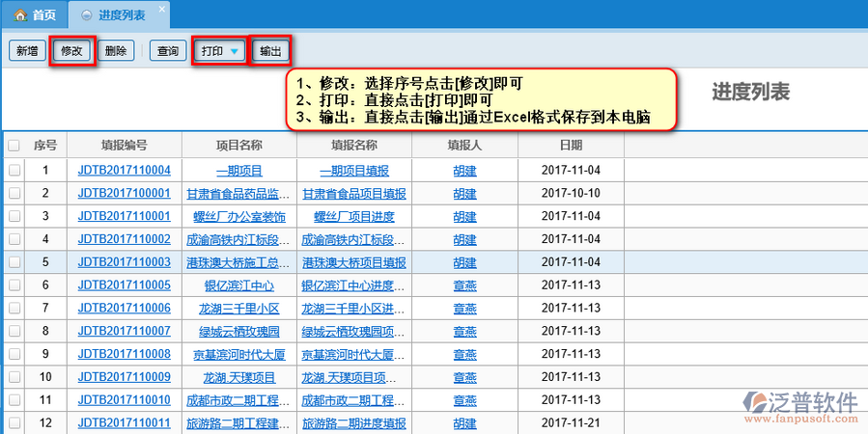
Task: Click 胡建 reporter link in row 2
Action: pyautogui.click(x=464, y=193)
